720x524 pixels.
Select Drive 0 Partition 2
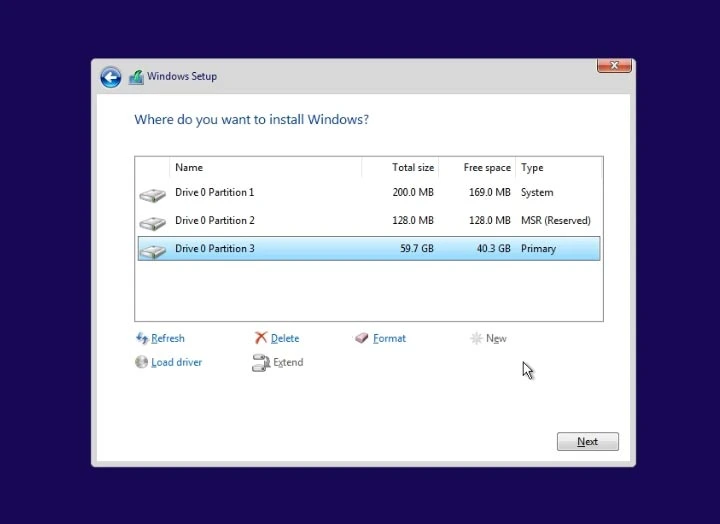pyautogui.click(x=369, y=220)
